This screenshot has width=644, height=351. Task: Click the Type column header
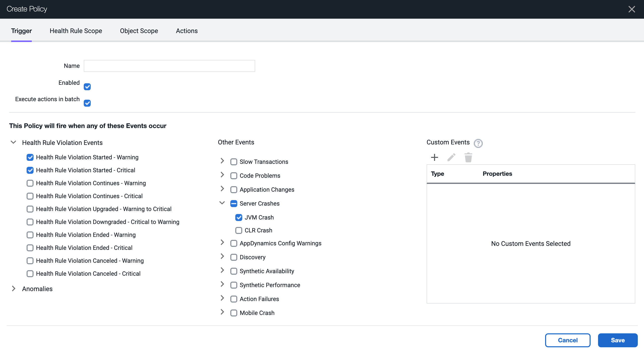point(438,174)
